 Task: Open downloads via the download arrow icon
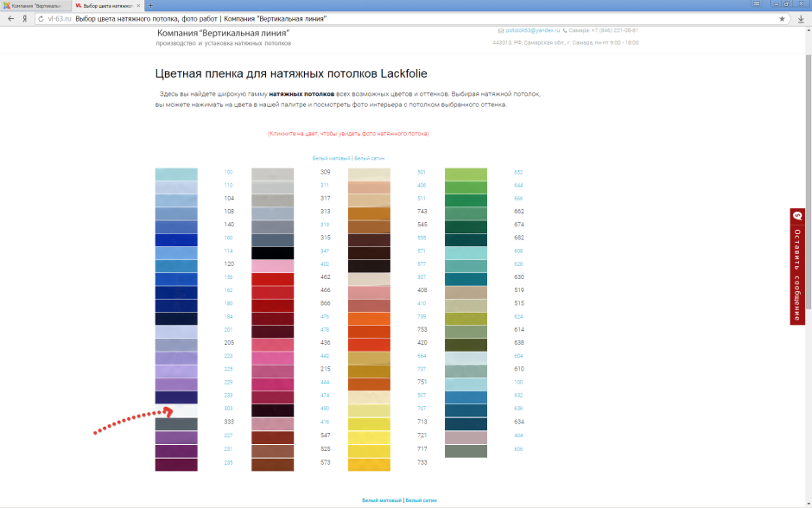(x=801, y=18)
